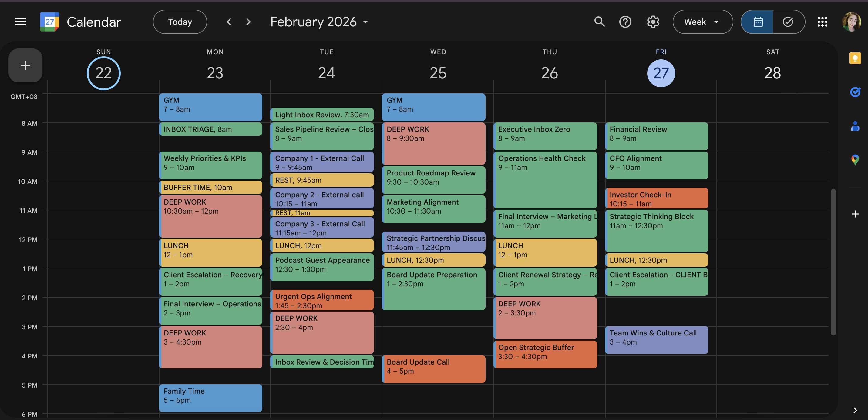Open the support help icon
Screen dimensions: 868x420
coord(625,22)
